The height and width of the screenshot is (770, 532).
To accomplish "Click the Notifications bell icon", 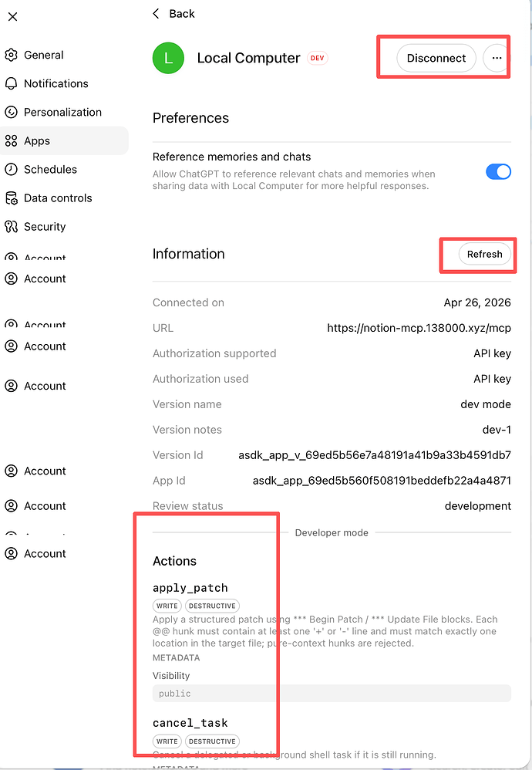I will tap(12, 83).
